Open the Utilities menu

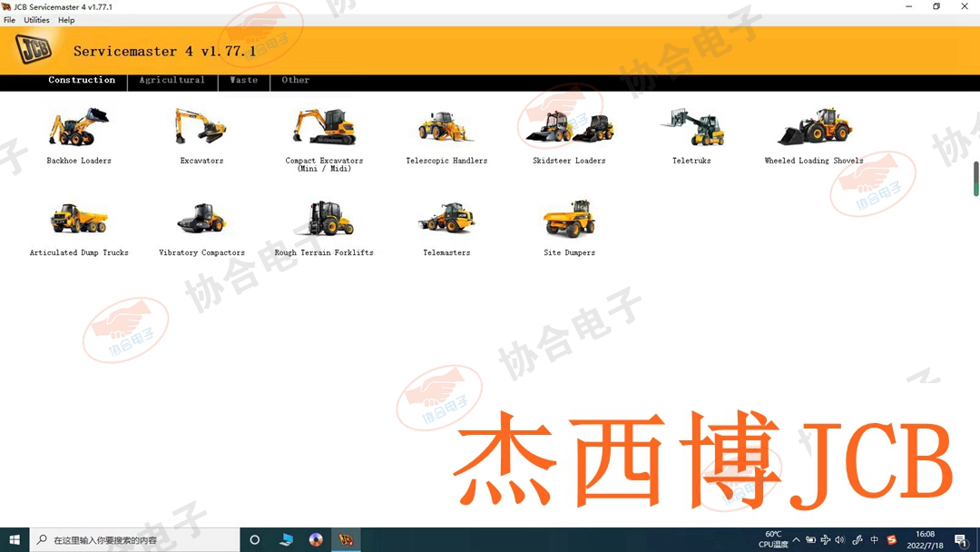click(x=36, y=20)
